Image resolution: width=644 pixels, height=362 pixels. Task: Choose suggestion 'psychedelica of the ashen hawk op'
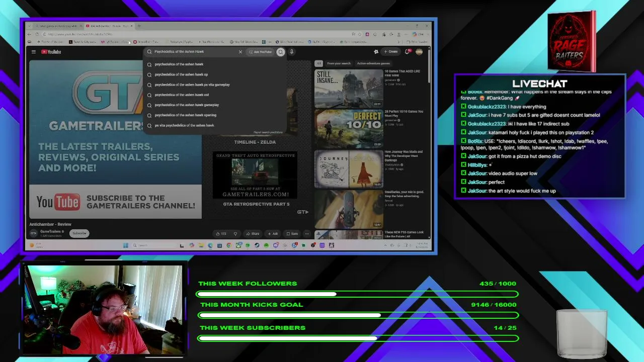181,74
